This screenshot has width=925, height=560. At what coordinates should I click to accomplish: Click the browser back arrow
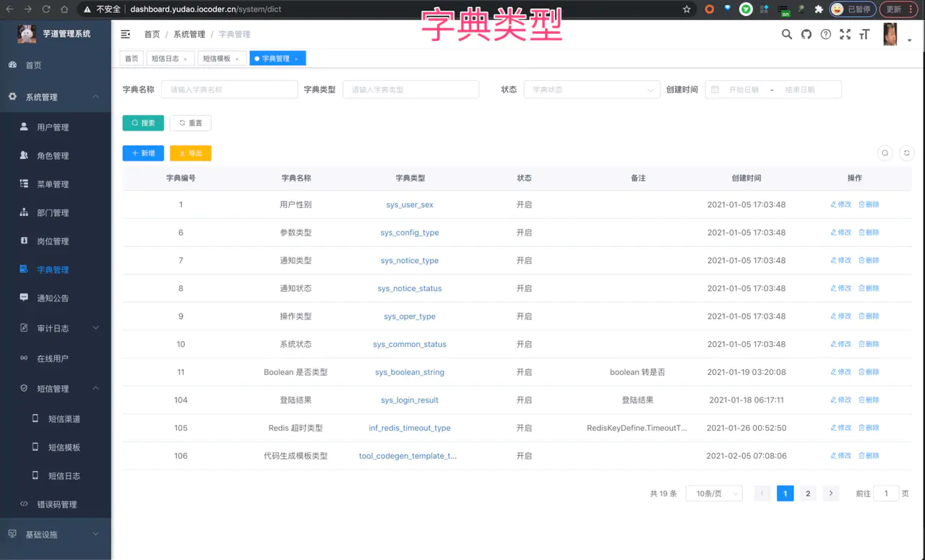pos(9,9)
